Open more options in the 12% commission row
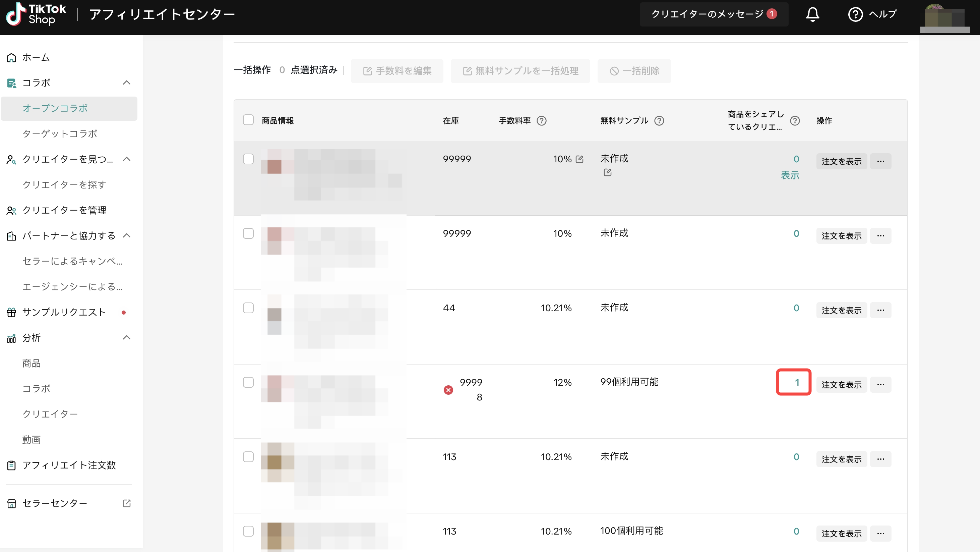980x552 pixels. [x=880, y=385]
